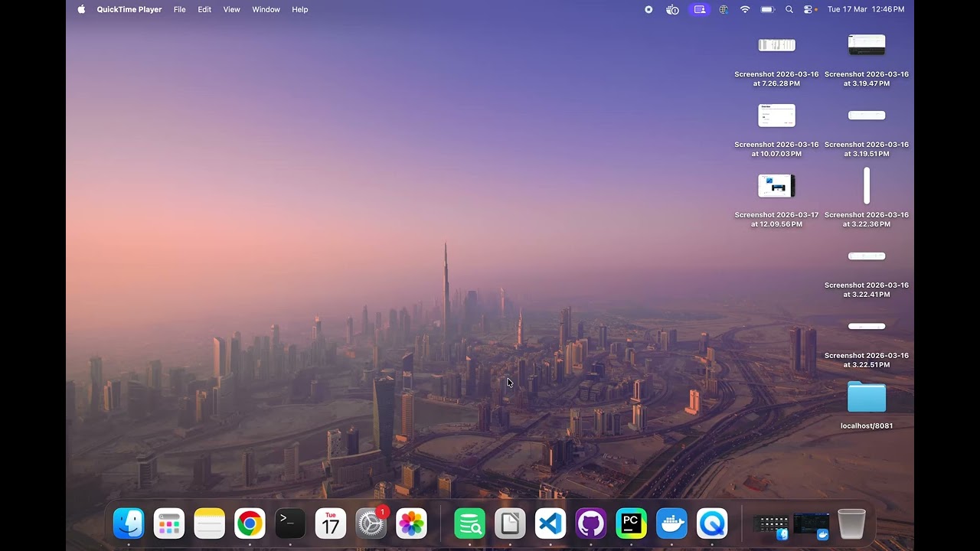The image size is (980, 551).
Task: Open the Edit menu
Action: pyautogui.click(x=204, y=9)
